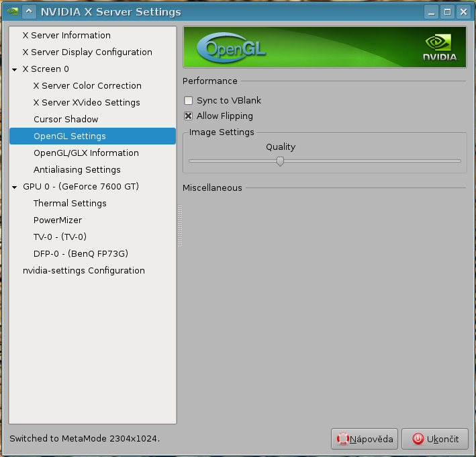Collapse the GPU 0 GeForce 7600 GT node
Image resolution: width=476 pixels, height=457 pixels.
pos(14,188)
